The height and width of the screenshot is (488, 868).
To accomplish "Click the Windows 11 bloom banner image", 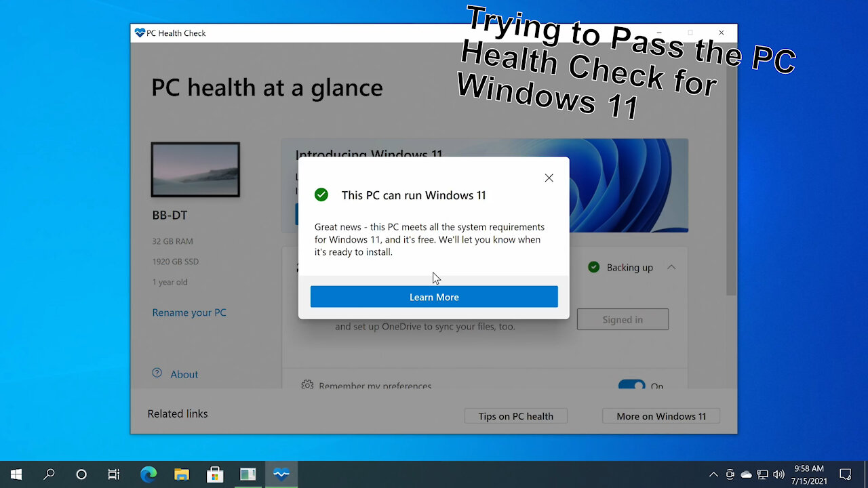I will 629,185.
